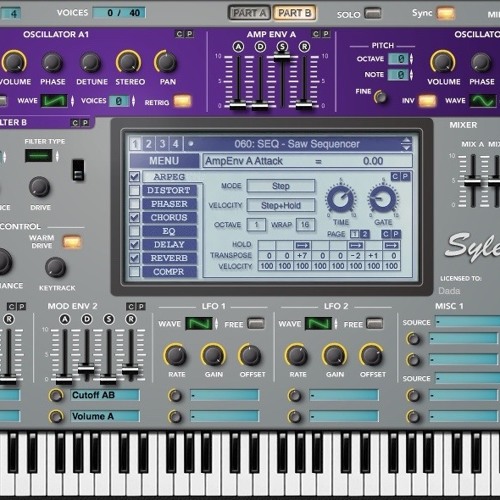Screen dimensions: 500x500
Task: Click Amp Env A Sustain slider
Action: point(282,57)
